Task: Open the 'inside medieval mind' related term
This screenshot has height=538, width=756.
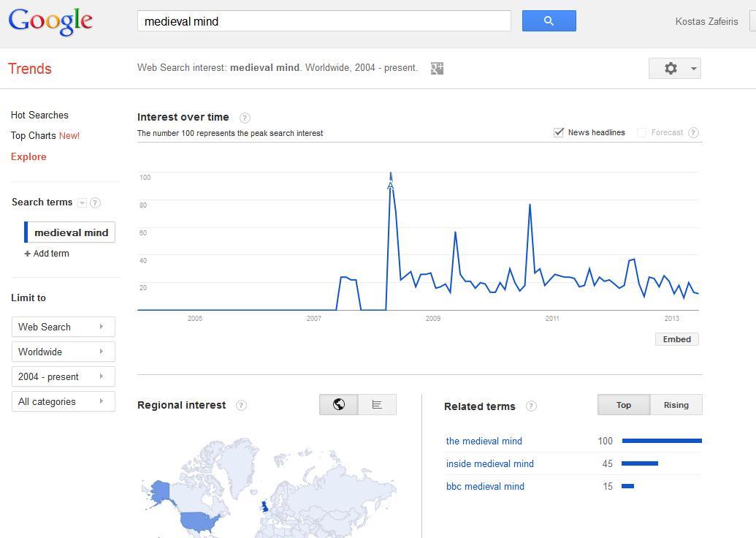Action: [x=489, y=463]
